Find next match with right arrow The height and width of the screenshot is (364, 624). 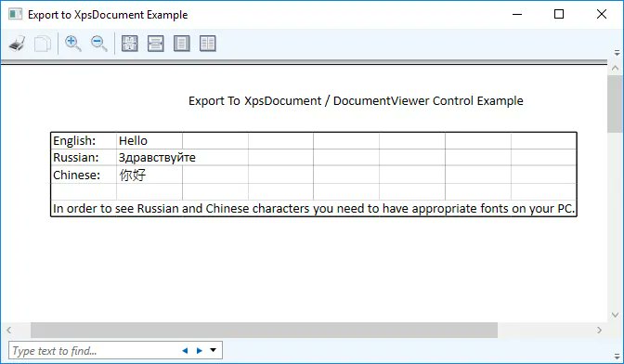(x=200, y=350)
